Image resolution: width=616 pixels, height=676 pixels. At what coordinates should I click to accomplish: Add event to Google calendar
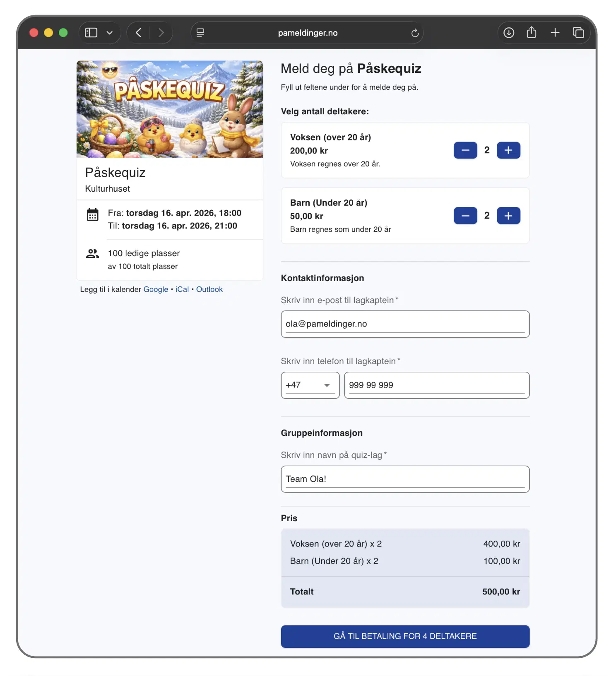[156, 289]
